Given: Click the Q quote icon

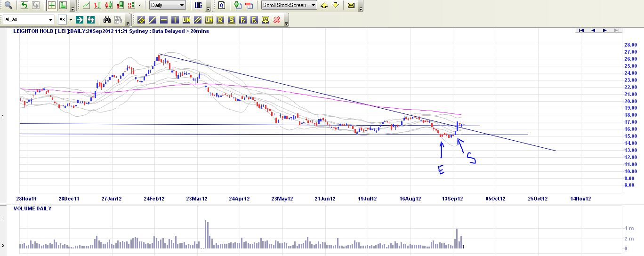Looking at the screenshot, I should [222, 5].
